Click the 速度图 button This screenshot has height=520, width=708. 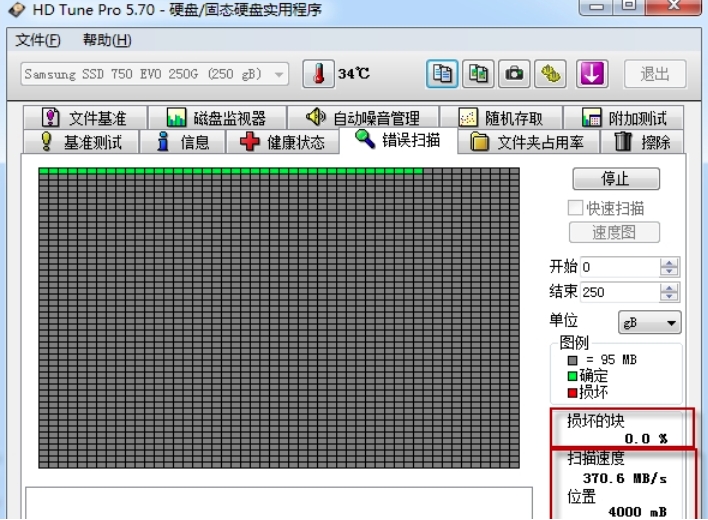(614, 232)
